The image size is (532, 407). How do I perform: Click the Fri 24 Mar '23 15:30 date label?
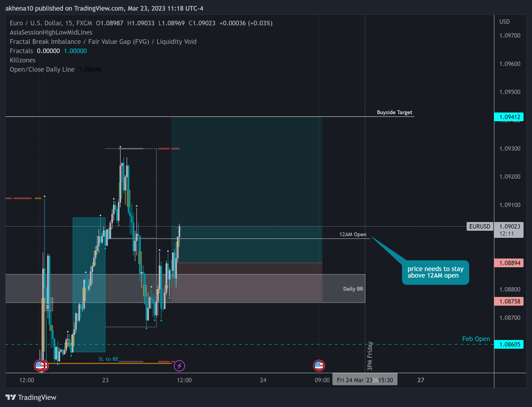365,380
